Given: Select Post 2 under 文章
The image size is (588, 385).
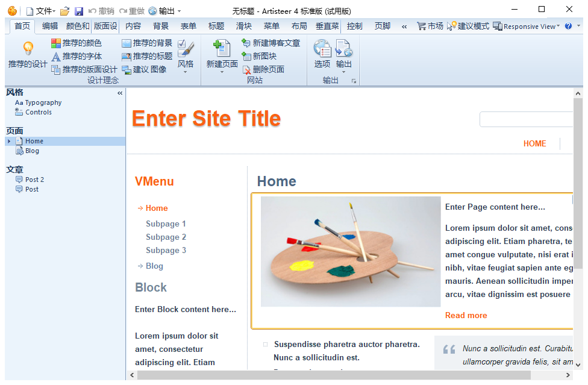Looking at the screenshot, I should (34, 179).
